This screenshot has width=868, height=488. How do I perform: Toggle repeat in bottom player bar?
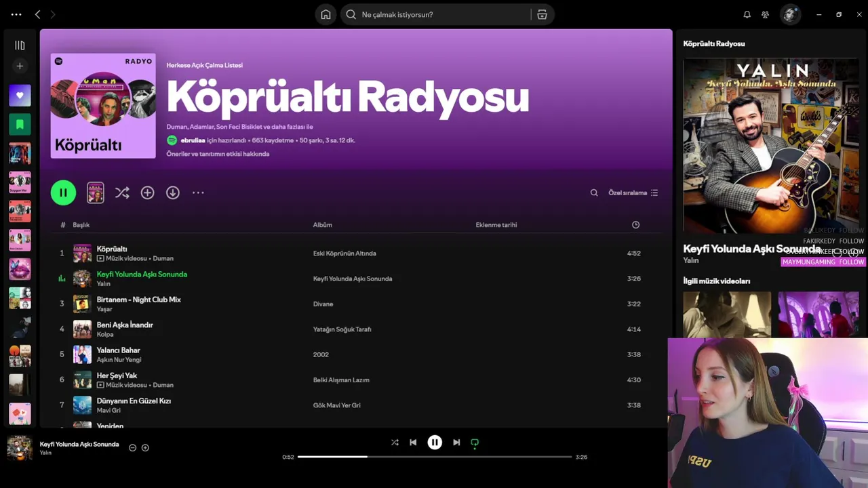click(475, 442)
